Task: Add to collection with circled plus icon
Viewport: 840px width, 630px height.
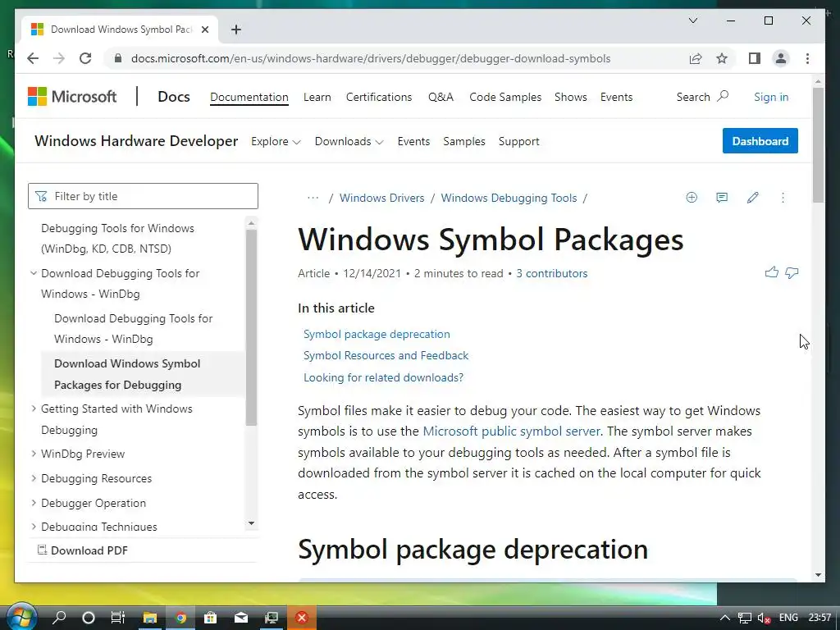Action: (x=692, y=198)
